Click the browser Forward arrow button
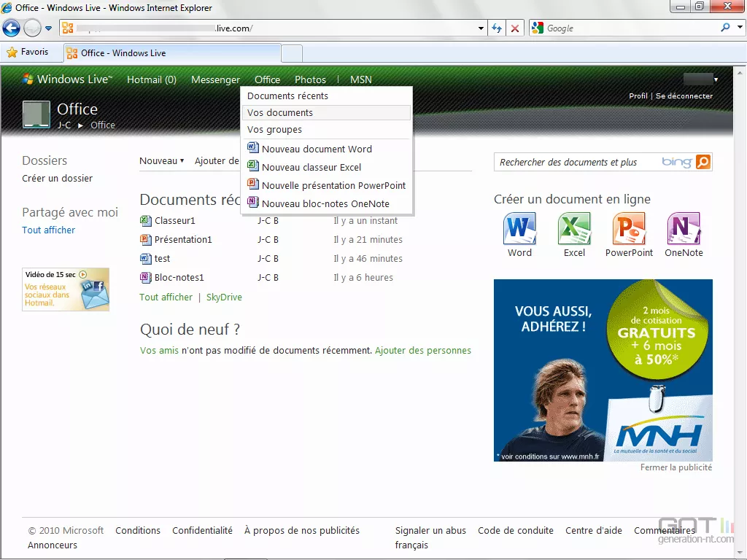This screenshot has height=560, width=747. pyautogui.click(x=32, y=28)
